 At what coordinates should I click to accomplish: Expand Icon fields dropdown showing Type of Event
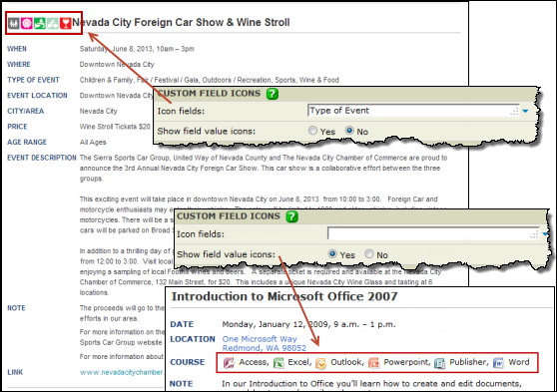pyautogui.click(x=525, y=111)
